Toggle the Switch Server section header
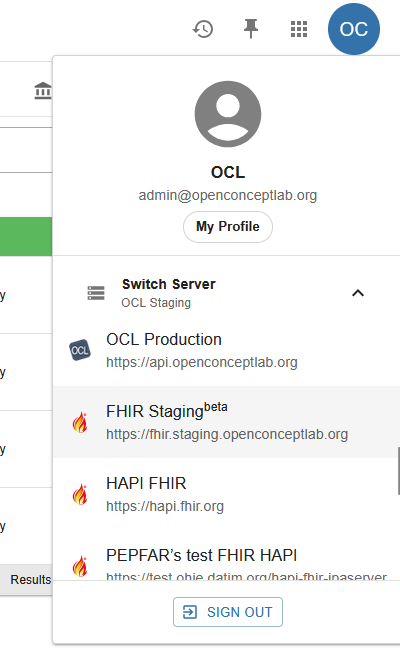400x663 pixels. (x=227, y=293)
